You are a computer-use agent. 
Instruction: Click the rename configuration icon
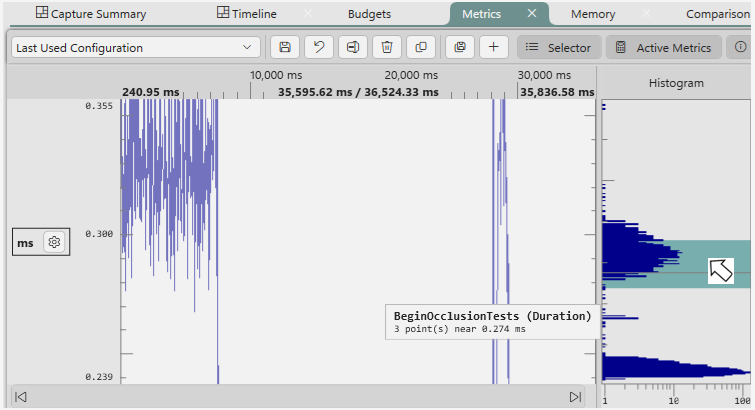(x=353, y=47)
